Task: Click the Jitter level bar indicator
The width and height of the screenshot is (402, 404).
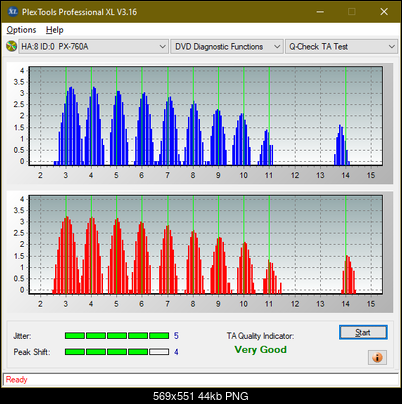Action: coord(117,336)
